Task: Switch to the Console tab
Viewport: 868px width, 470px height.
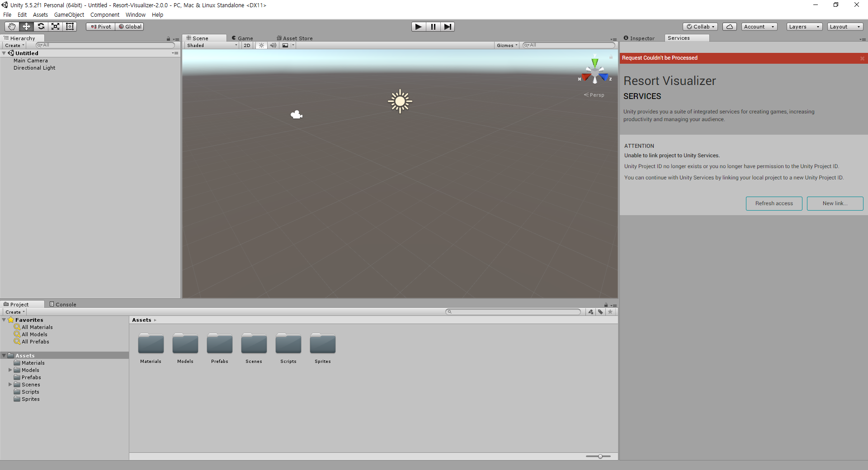Action: tap(63, 305)
